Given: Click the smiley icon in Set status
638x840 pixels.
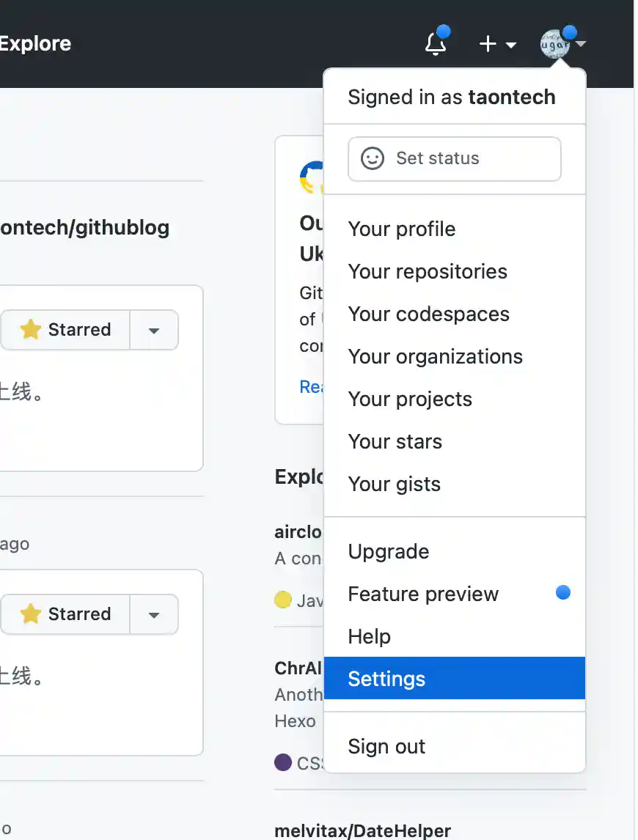Looking at the screenshot, I should tap(373, 158).
